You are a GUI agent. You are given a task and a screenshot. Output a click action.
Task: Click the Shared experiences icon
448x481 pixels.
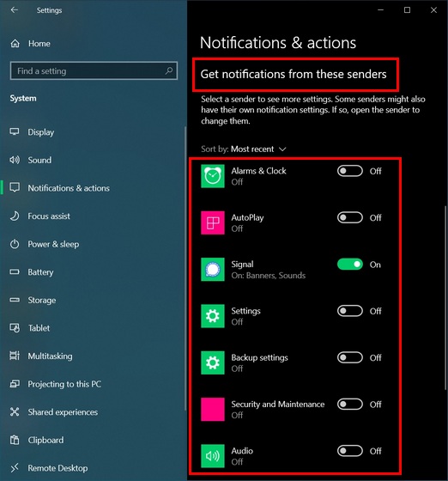[x=15, y=411]
